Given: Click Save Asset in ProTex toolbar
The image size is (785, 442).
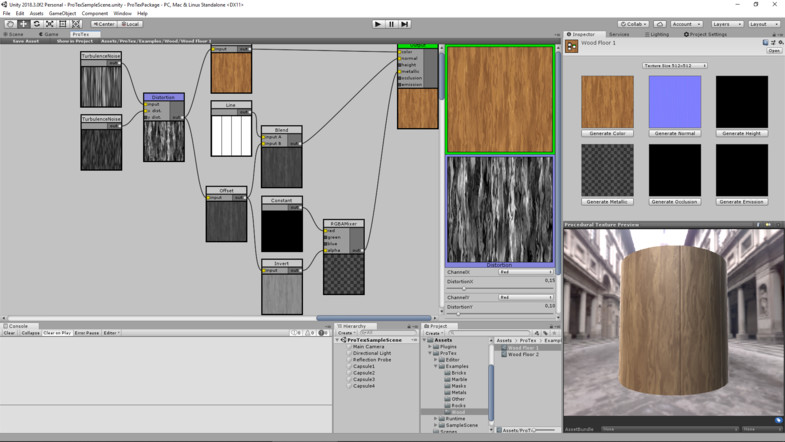Looking at the screenshot, I should (x=26, y=41).
